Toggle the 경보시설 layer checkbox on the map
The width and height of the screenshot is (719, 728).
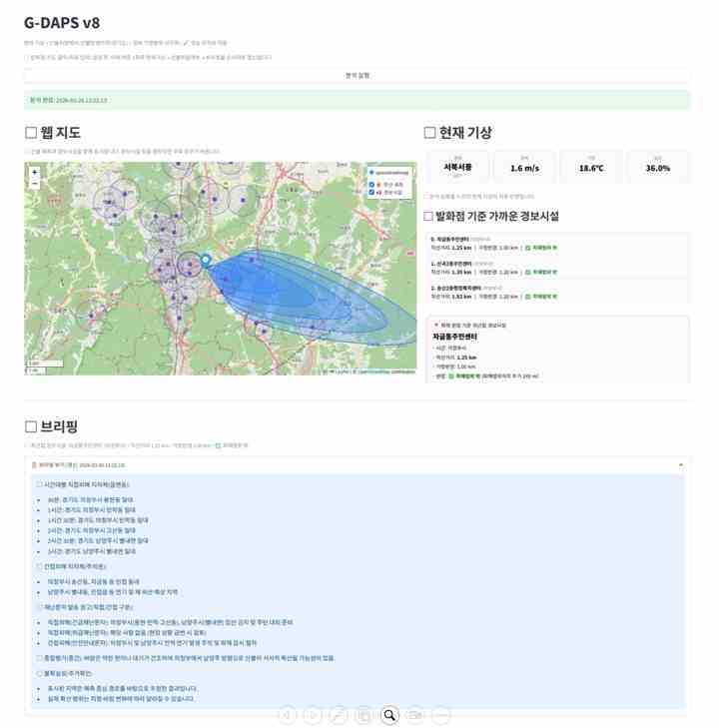(372, 191)
